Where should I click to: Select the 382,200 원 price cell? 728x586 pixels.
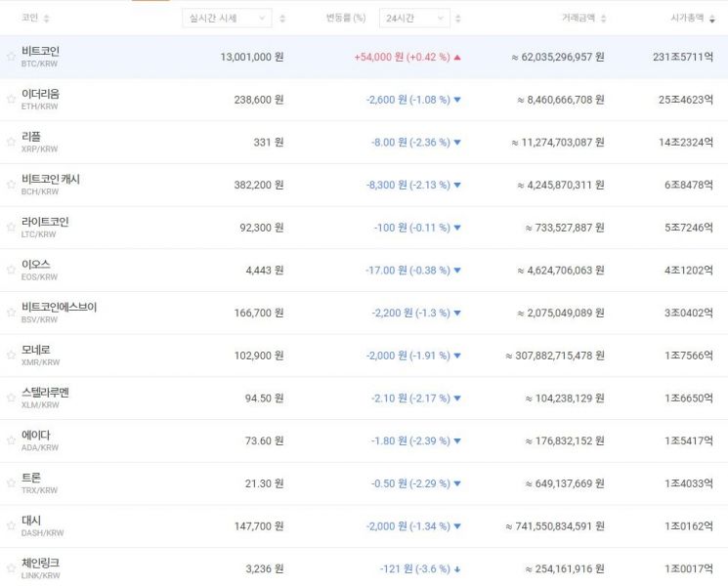pyautogui.click(x=259, y=186)
